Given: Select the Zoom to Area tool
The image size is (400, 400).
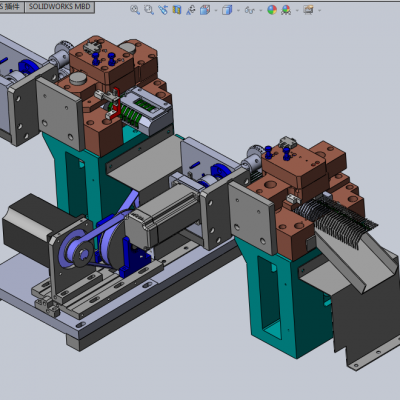Looking at the screenshot, I should tap(149, 10).
